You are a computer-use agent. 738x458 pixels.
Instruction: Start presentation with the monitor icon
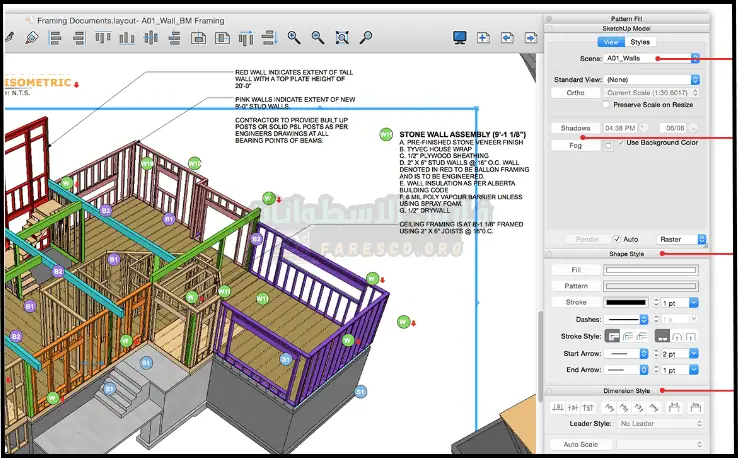click(460, 38)
